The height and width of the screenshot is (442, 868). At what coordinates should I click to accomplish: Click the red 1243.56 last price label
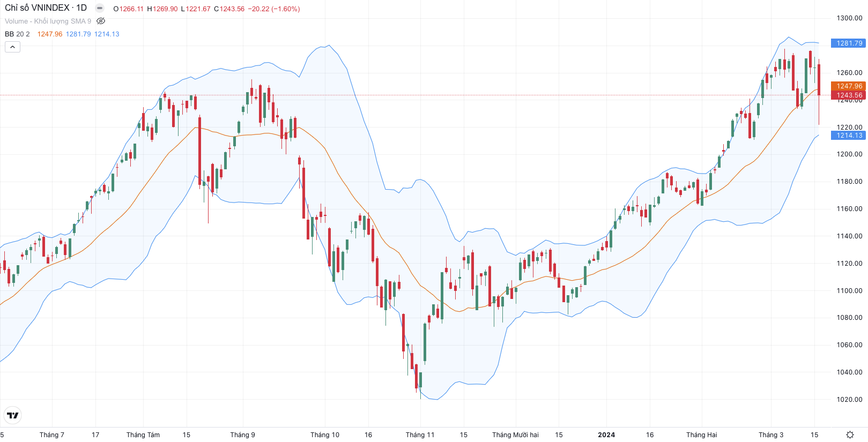(848, 95)
